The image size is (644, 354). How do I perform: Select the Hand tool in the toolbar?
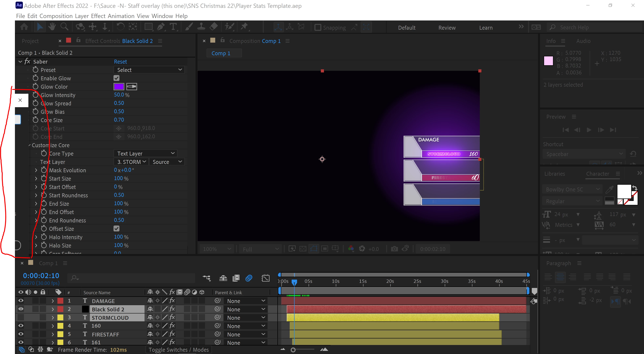[x=52, y=27]
